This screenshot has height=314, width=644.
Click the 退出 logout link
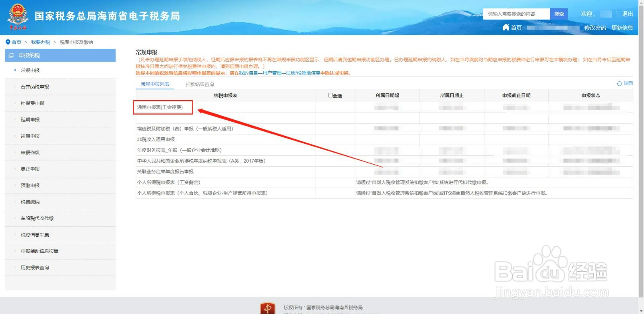click(627, 14)
